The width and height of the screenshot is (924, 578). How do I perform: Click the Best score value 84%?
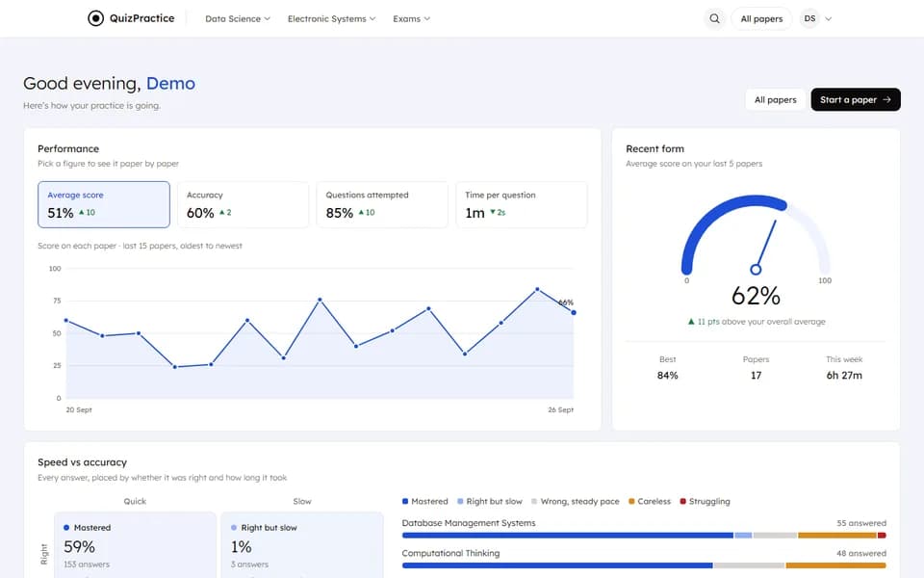pyautogui.click(x=668, y=375)
